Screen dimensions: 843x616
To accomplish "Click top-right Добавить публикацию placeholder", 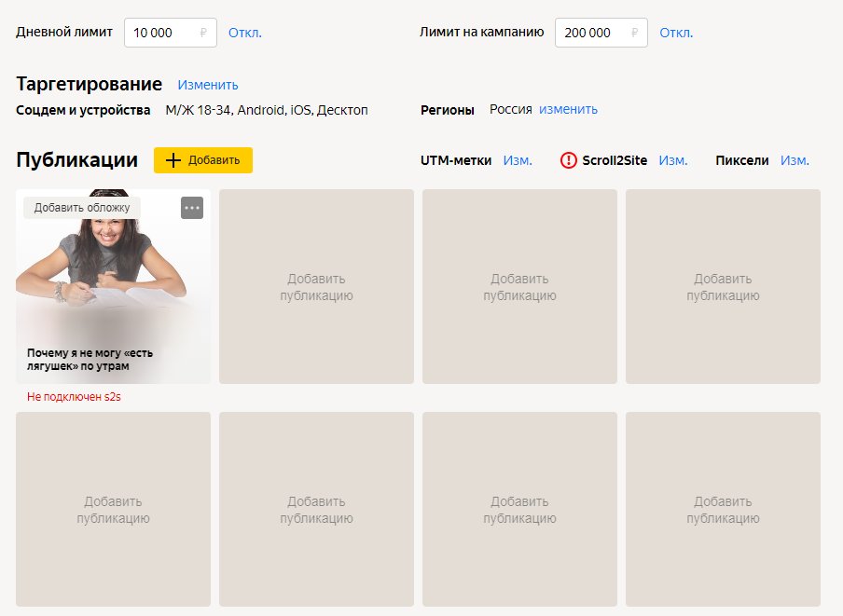I will point(723,286).
